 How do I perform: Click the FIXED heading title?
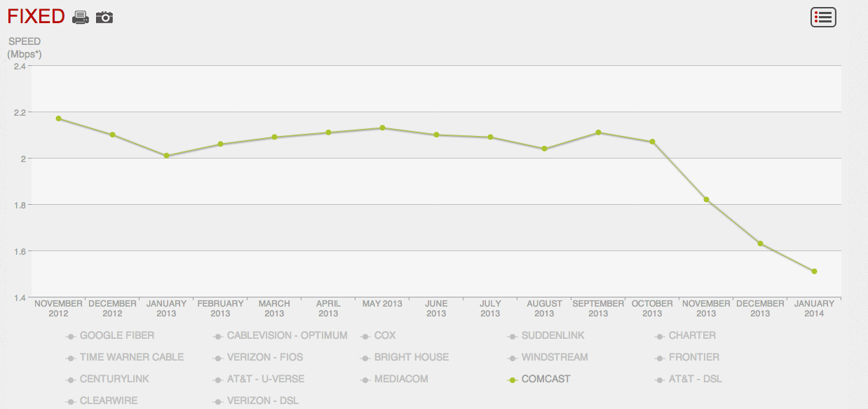(36, 17)
